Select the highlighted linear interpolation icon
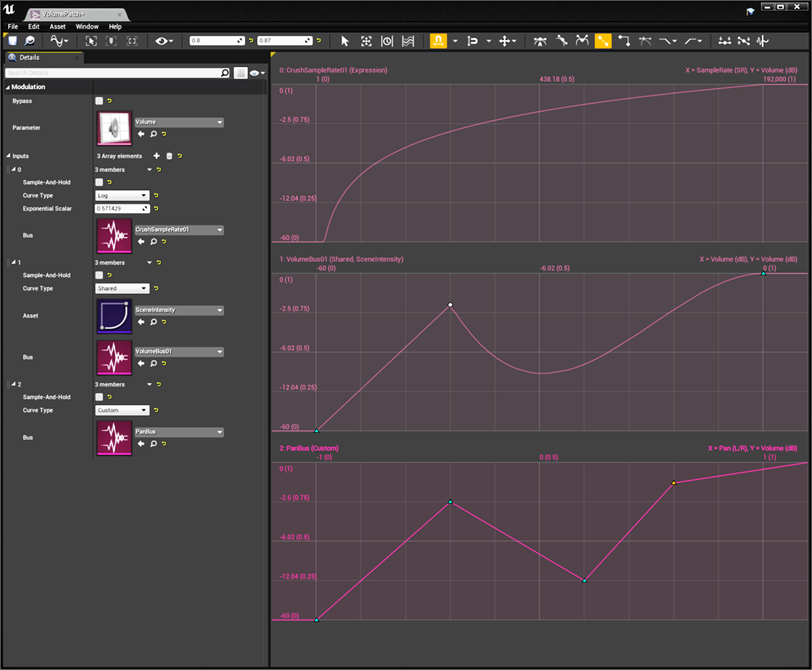The image size is (812, 670). pos(602,41)
